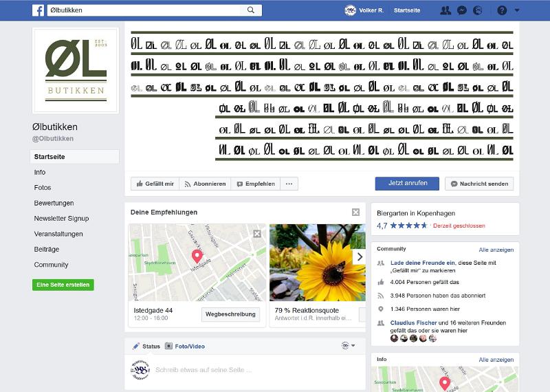This screenshot has width=550, height=392.
Task: Open the Info sidebar tab
Action: (x=40, y=173)
